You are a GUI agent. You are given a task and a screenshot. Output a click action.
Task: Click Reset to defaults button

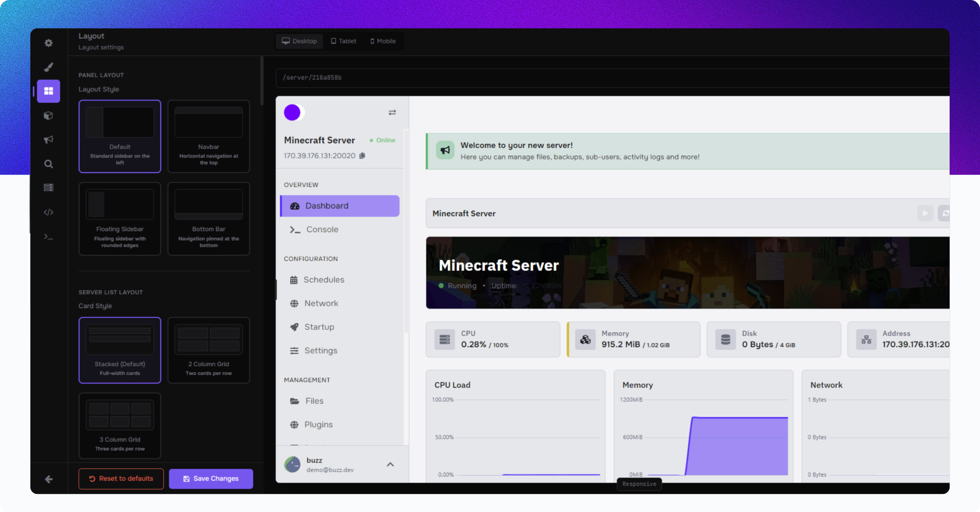click(121, 479)
